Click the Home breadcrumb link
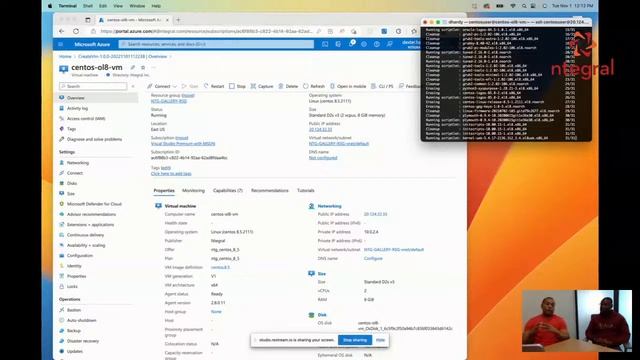Image resolution: width=640 pixels, height=360 pixels. click(65, 56)
